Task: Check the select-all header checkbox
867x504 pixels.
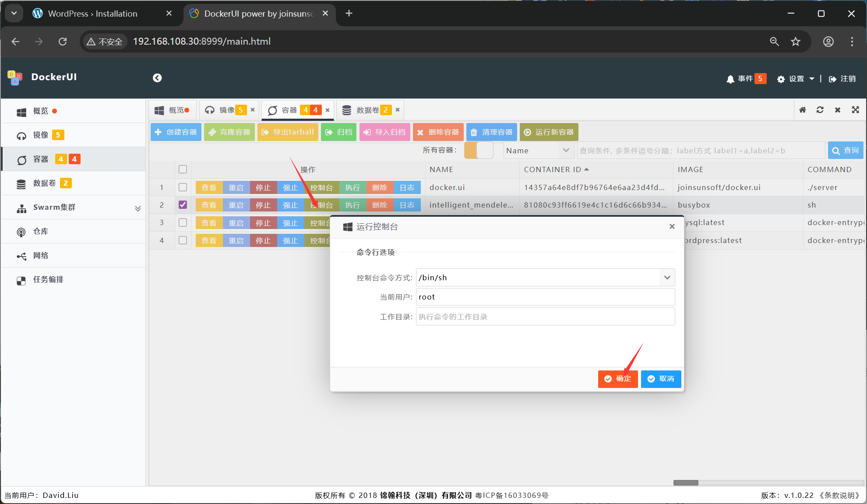Action: [x=183, y=169]
